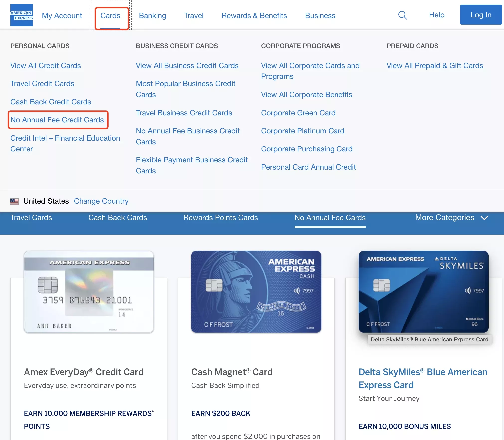The image size is (504, 440).
Task: Expand the More Categories dropdown
Action: 451,218
